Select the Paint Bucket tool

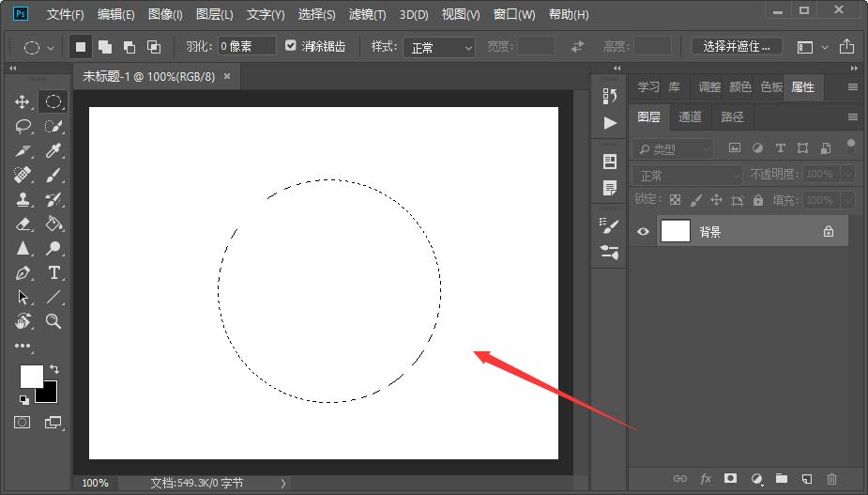click(x=53, y=224)
